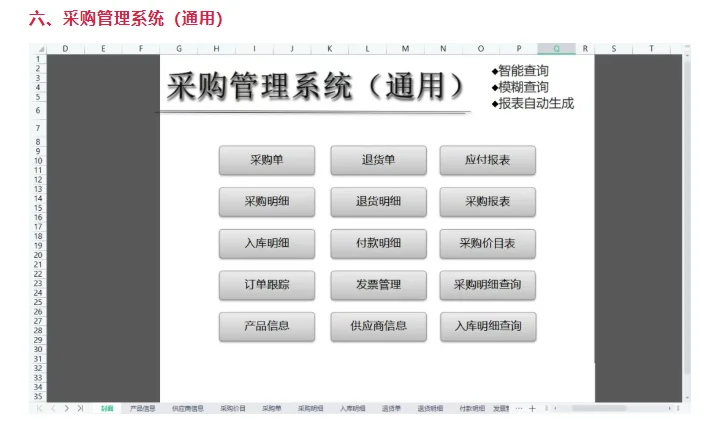708x426 pixels.
Task: Click the 采购管理系统（通用）sheet title
Action: (315, 86)
